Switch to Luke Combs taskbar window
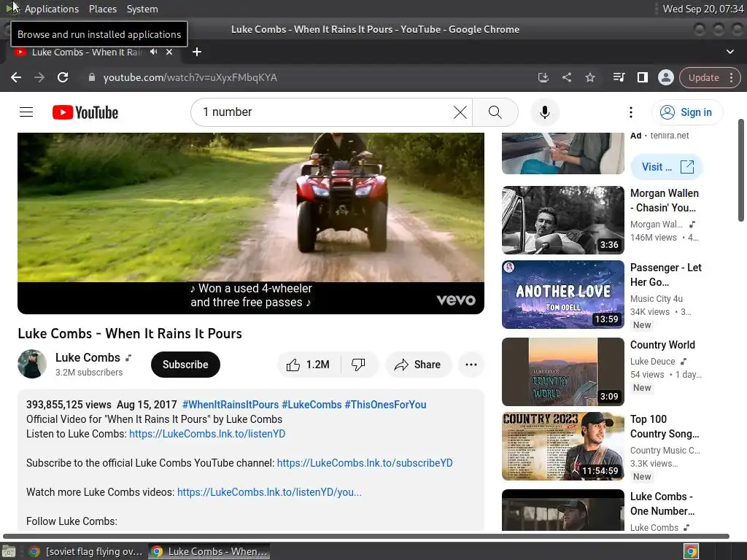The height and width of the screenshot is (560, 747). (209, 552)
